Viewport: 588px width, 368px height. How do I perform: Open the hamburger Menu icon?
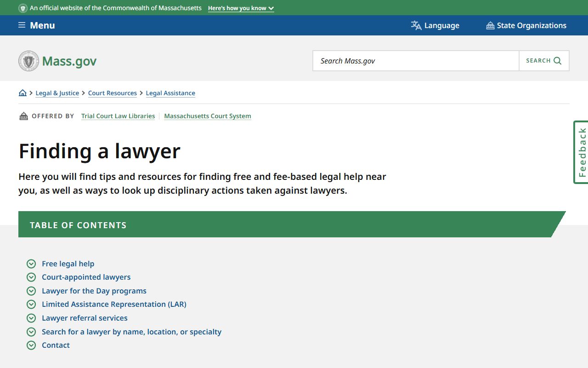tap(22, 25)
